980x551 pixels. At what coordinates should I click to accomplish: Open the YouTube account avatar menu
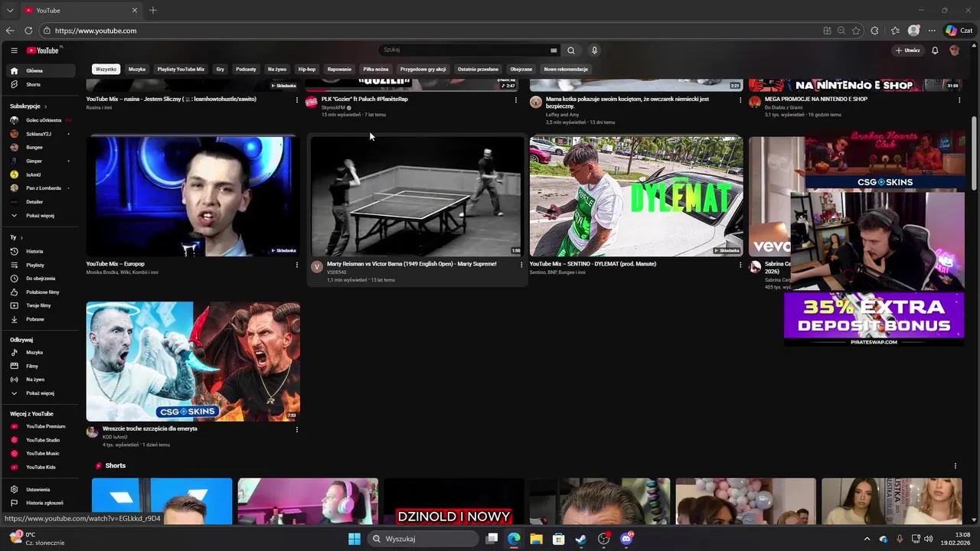coord(954,51)
